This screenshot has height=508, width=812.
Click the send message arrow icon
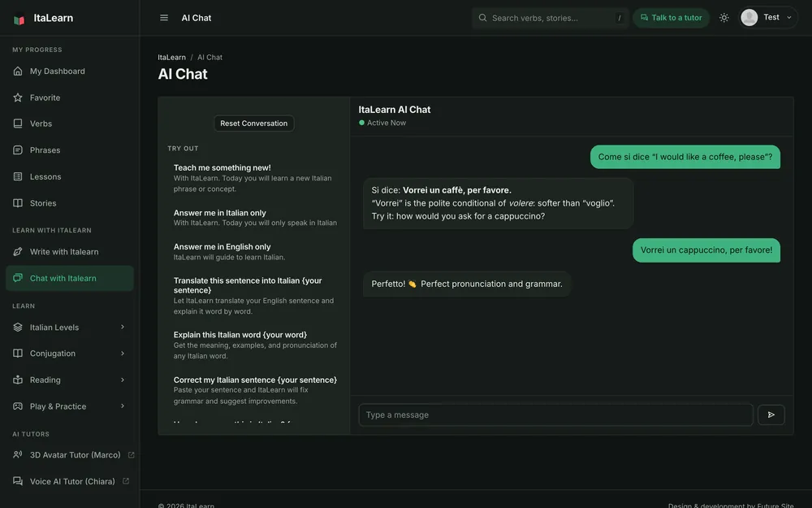click(x=771, y=415)
